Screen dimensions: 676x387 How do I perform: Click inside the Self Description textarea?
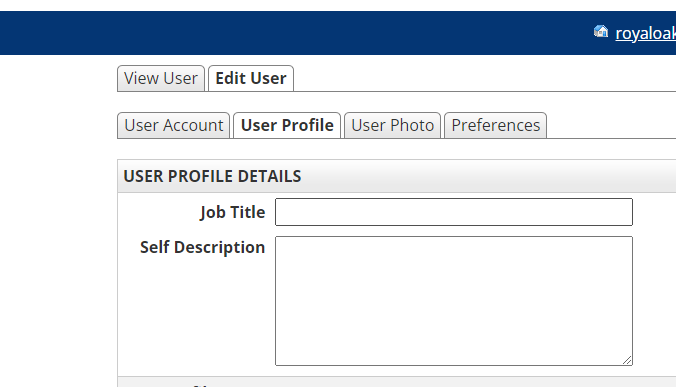pos(454,301)
